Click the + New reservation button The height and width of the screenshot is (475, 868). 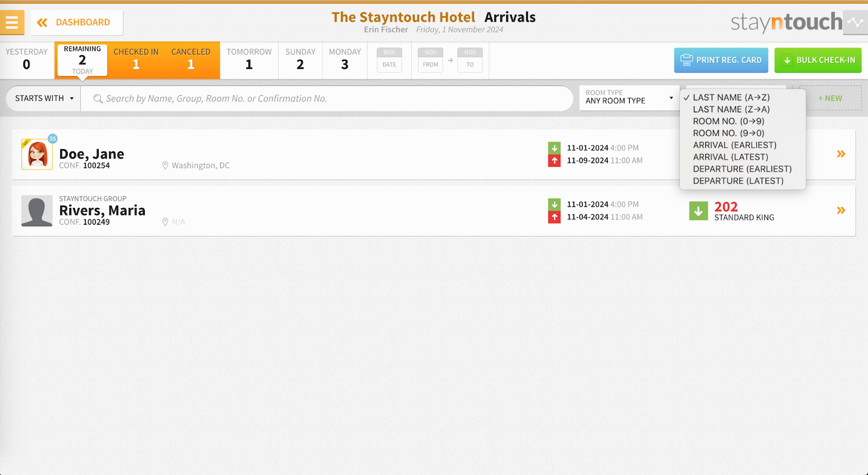(830, 98)
